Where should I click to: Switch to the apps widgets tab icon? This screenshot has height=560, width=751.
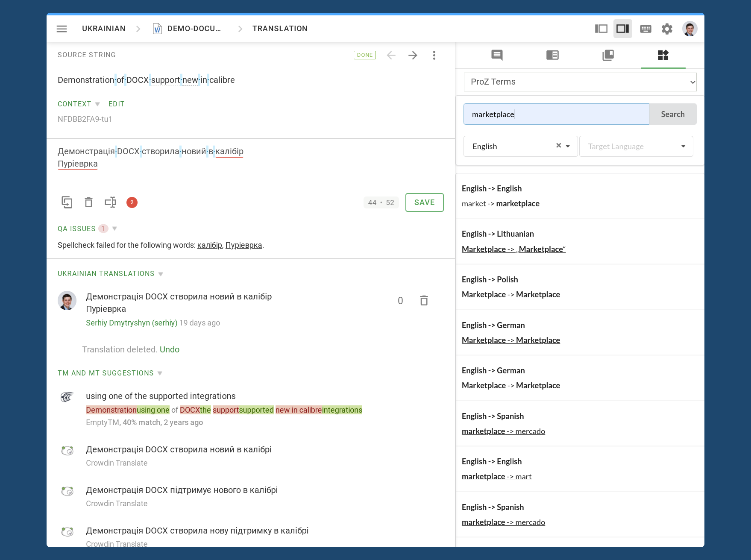(x=663, y=55)
